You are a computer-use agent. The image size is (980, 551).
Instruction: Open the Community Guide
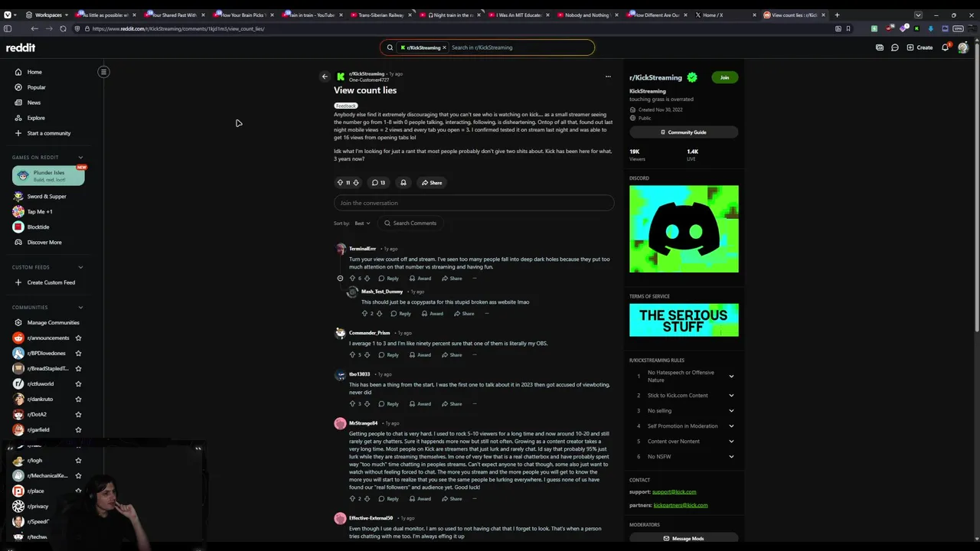pyautogui.click(x=684, y=132)
